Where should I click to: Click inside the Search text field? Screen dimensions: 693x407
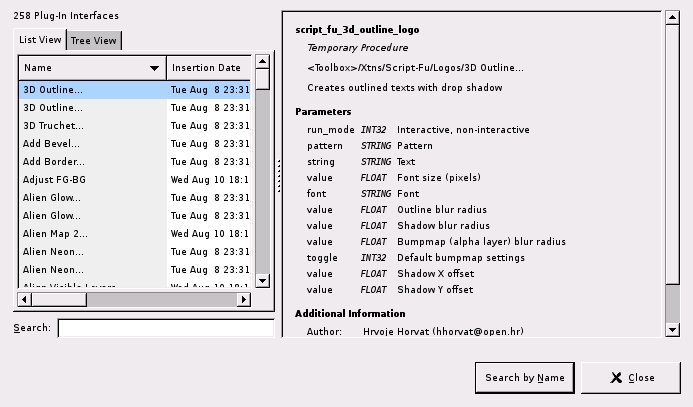pos(165,328)
